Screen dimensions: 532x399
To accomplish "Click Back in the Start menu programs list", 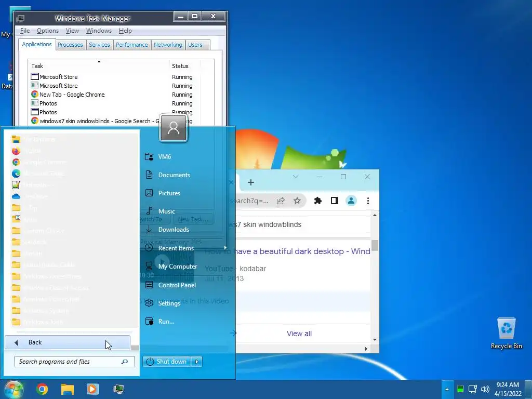I will (68, 342).
